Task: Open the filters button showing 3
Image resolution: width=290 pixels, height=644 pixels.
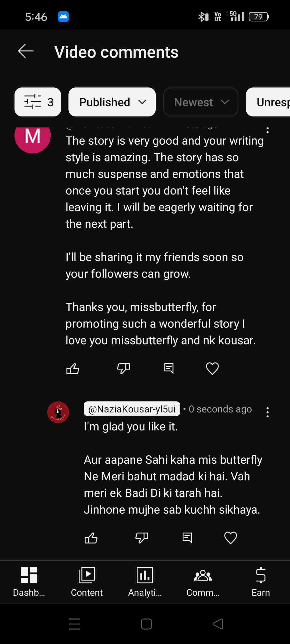Action: (38, 102)
